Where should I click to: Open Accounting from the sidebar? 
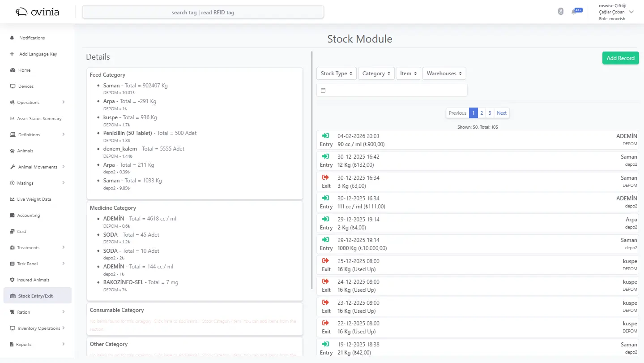(28, 216)
